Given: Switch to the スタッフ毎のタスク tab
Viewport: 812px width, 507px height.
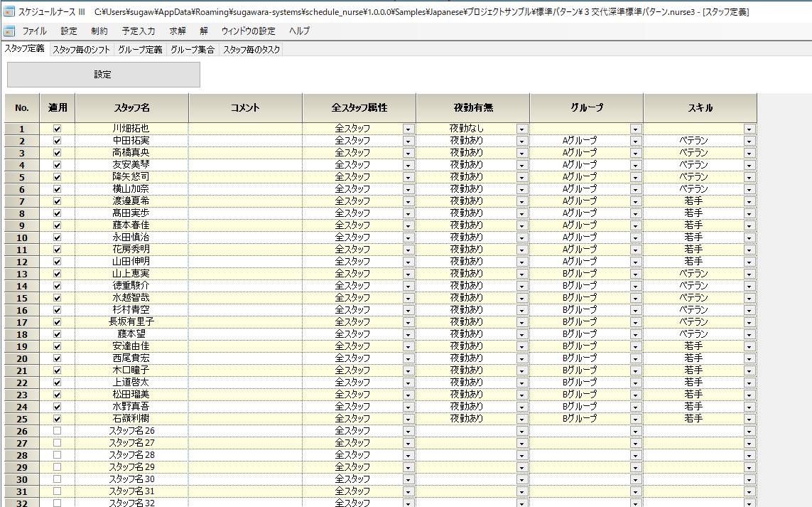Looking at the screenshot, I should [251, 50].
